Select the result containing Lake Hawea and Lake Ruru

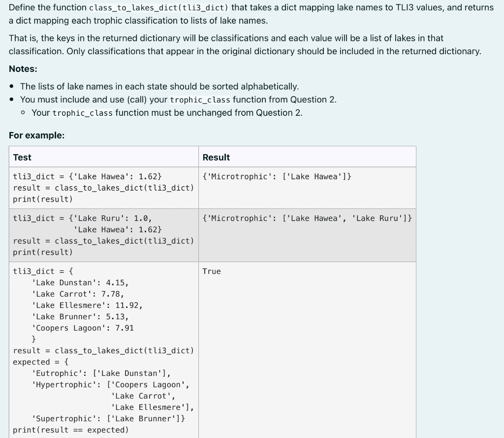click(x=308, y=218)
